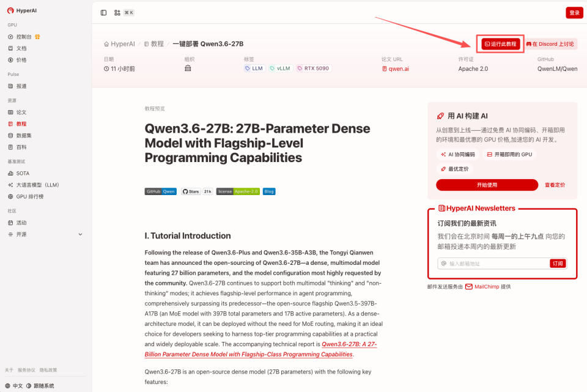
Task: Click the organization building icon
Action: click(188, 68)
